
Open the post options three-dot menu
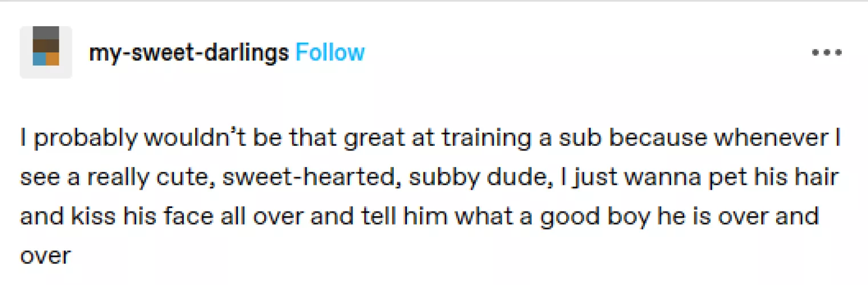click(x=826, y=52)
